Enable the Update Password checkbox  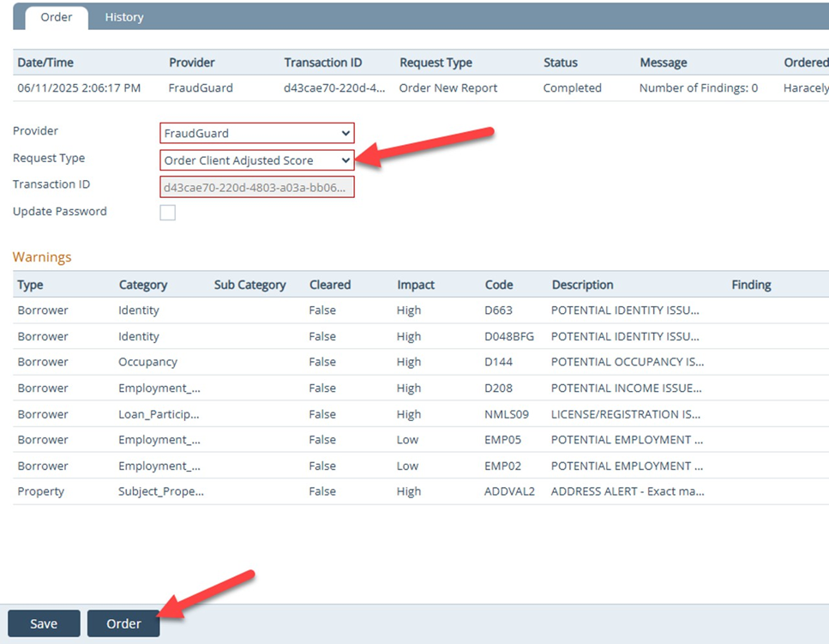point(168,213)
